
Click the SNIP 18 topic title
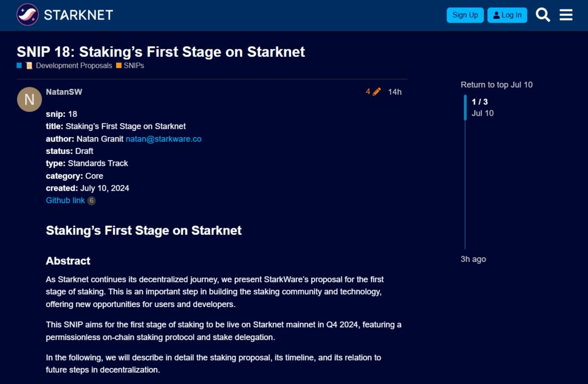click(161, 52)
